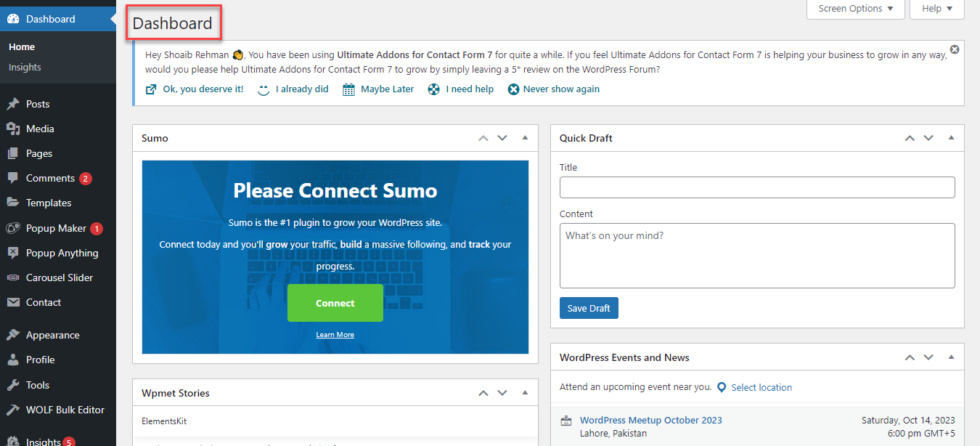Open WordPress Meetup October 2023 link
The width and height of the screenshot is (980, 446).
pyautogui.click(x=651, y=420)
